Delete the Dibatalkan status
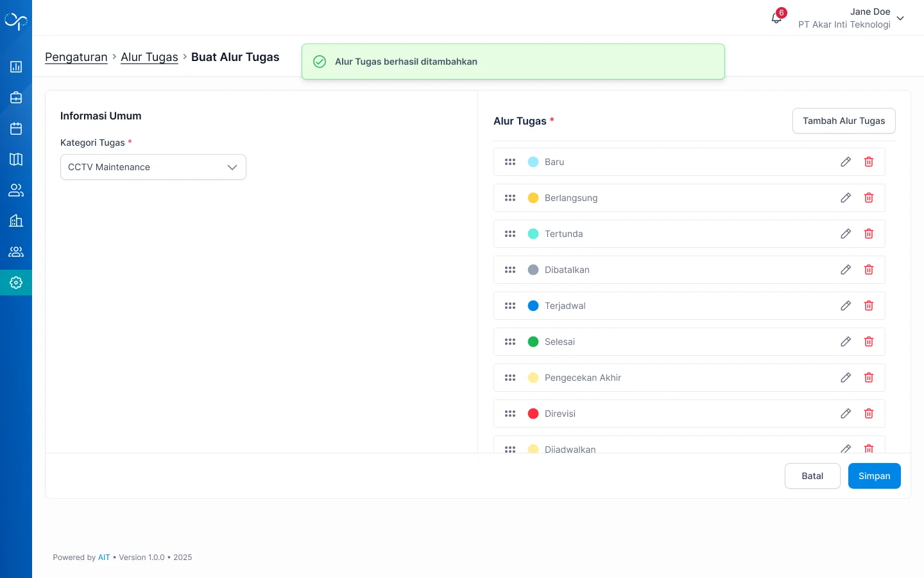 (x=869, y=270)
